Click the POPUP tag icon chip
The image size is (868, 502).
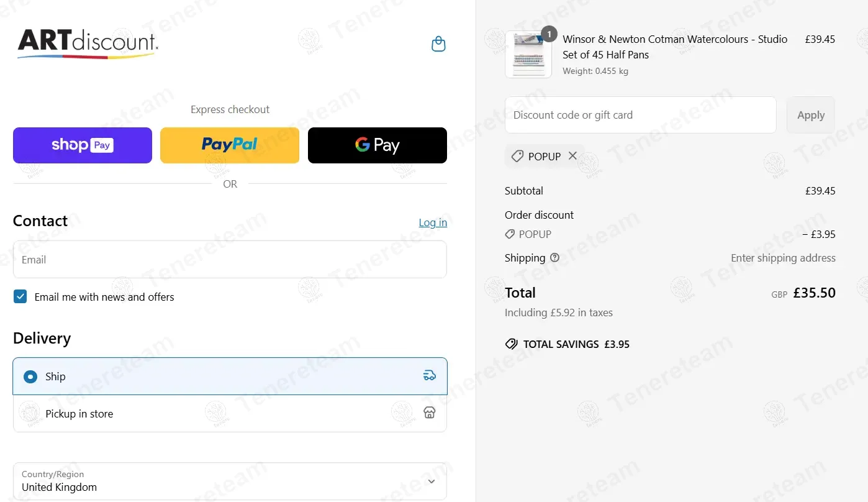click(x=517, y=157)
